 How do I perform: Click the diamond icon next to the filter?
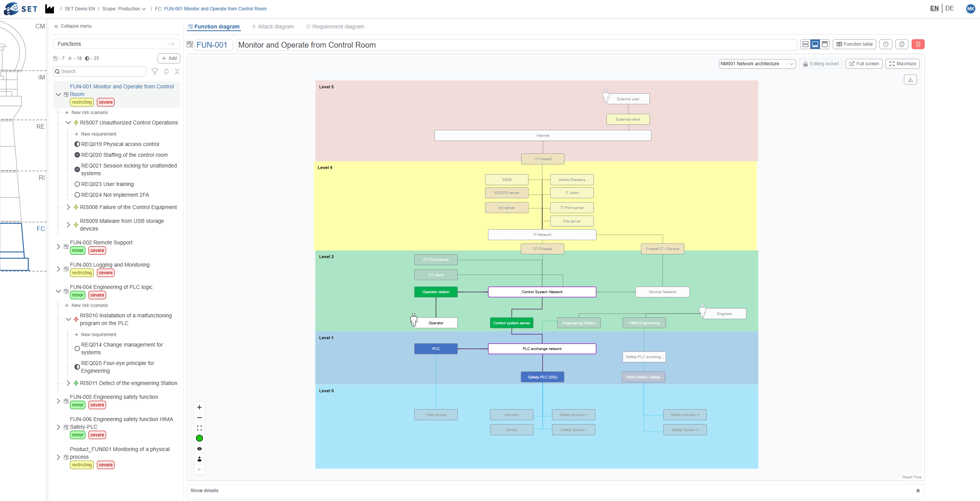pyautogui.click(x=166, y=71)
